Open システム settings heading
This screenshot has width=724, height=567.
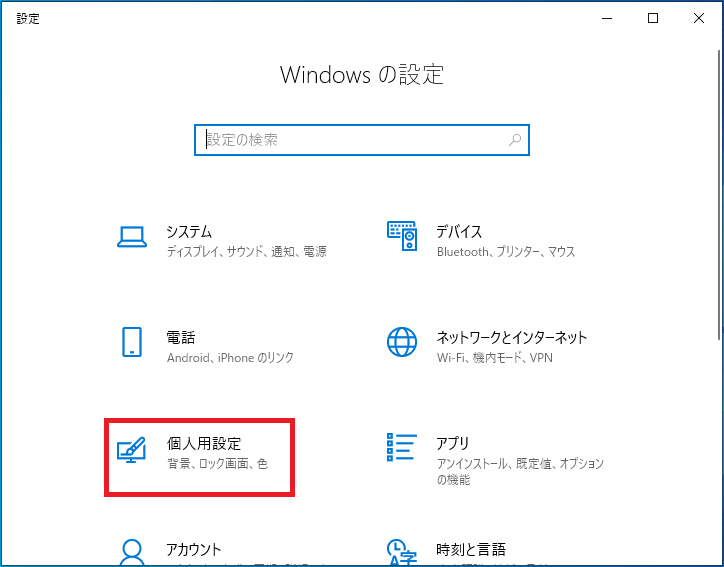[189, 232]
